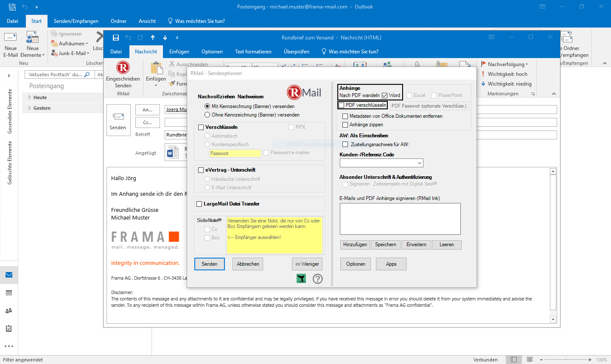Click the green whale icon in dialog
The image size is (611, 364).
pyautogui.click(x=301, y=278)
